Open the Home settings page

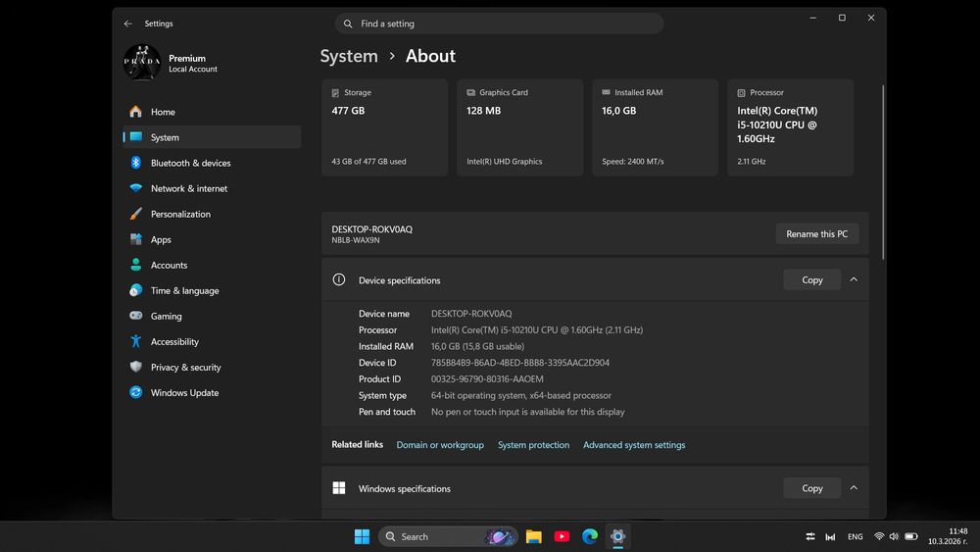pyautogui.click(x=212, y=112)
